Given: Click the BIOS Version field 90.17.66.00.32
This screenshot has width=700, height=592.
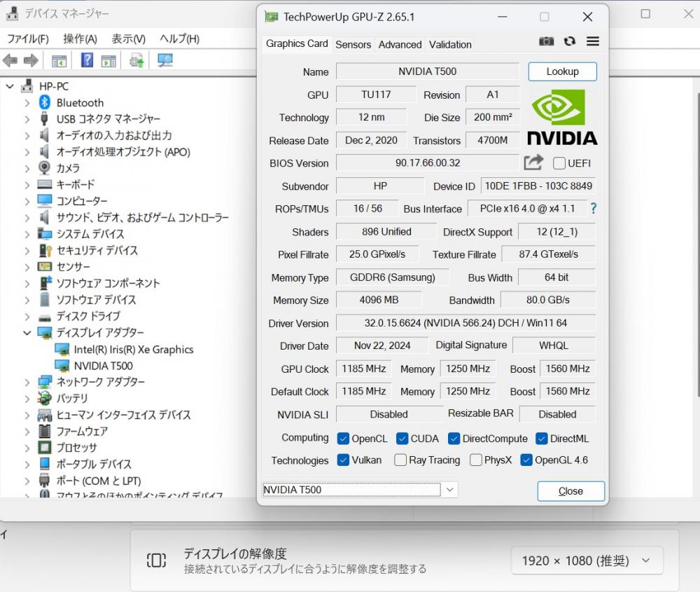Looking at the screenshot, I should [x=428, y=163].
